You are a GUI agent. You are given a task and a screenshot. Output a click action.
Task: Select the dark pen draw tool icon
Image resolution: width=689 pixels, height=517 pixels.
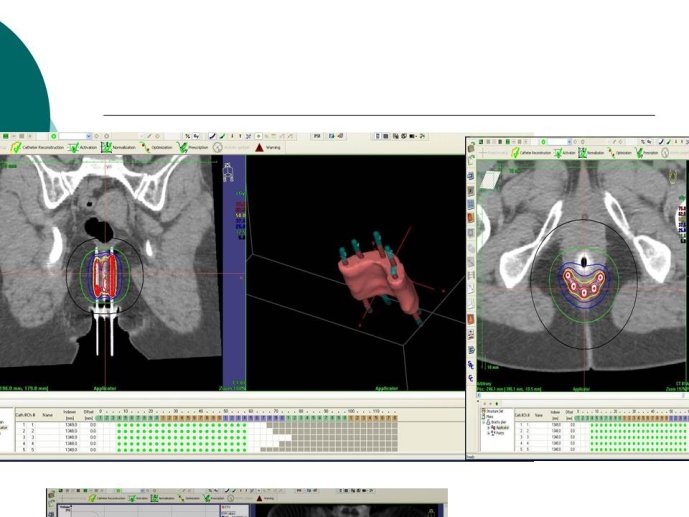click(213, 137)
